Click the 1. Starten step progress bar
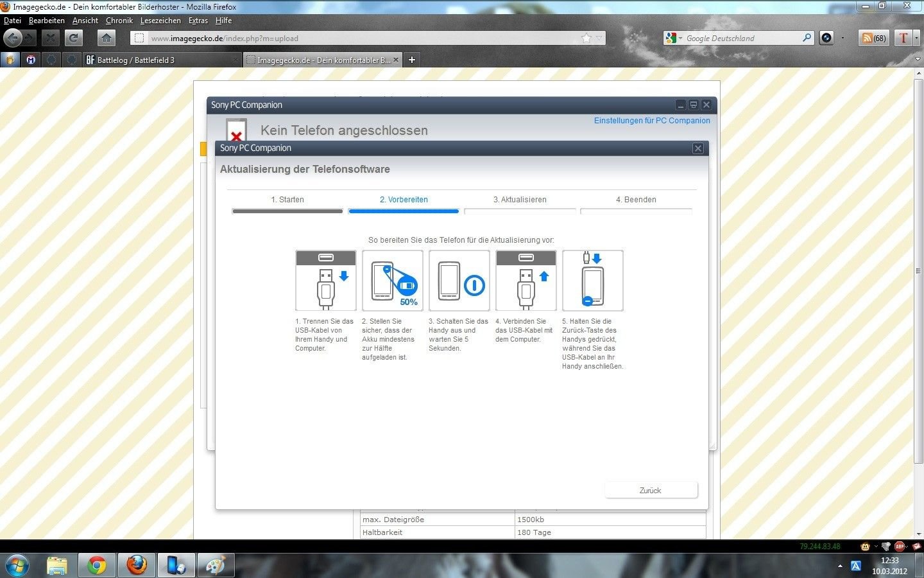The width and height of the screenshot is (924, 578). [x=287, y=211]
